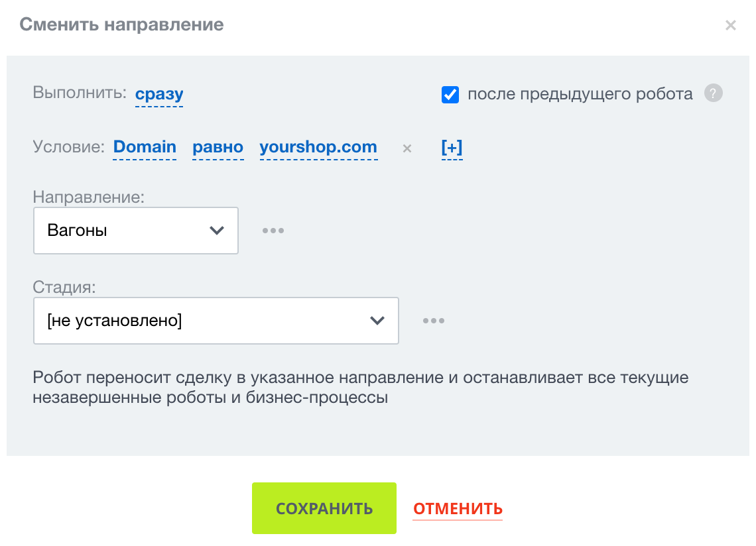The height and width of the screenshot is (546, 756).
Task: Edit the yourshop.com condition value
Action: (318, 146)
